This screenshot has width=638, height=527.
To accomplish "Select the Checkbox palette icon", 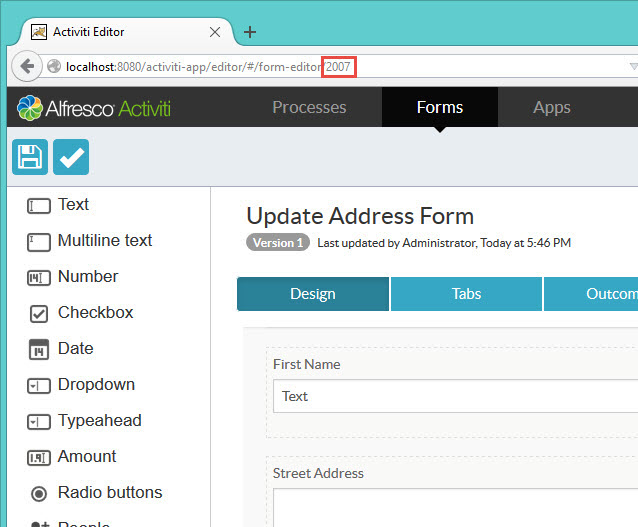I will pyautogui.click(x=39, y=314).
